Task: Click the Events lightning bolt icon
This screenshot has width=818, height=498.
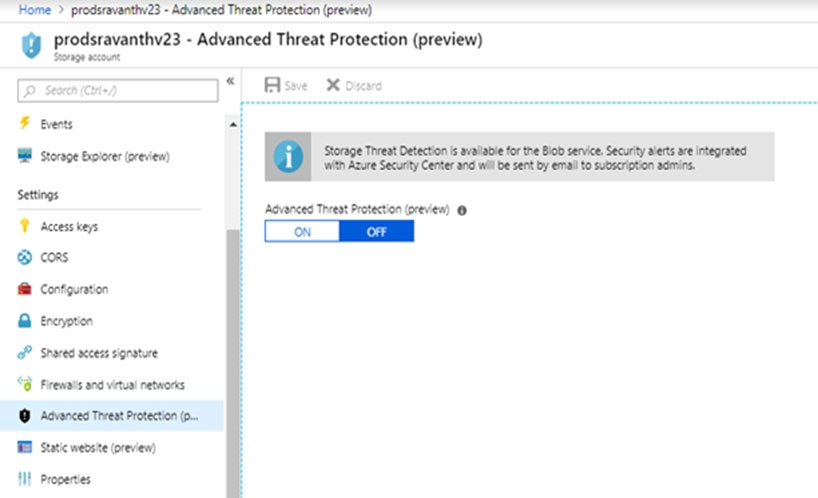Action: tap(25, 124)
